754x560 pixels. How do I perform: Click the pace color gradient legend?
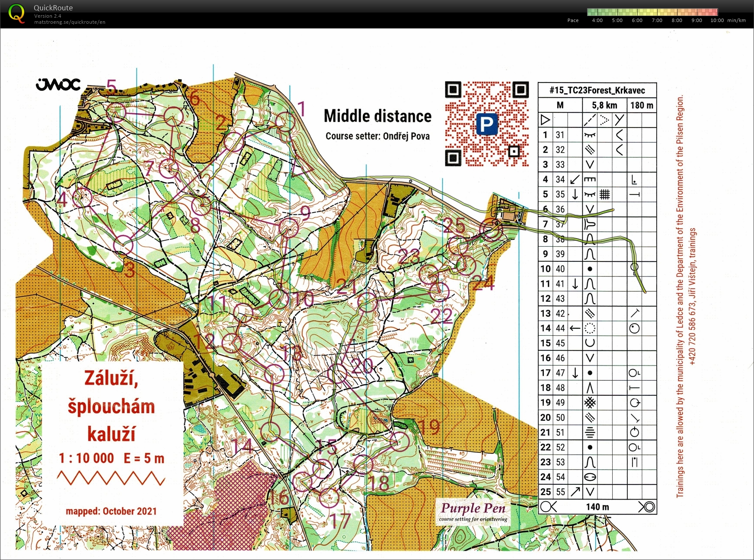pos(652,12)
